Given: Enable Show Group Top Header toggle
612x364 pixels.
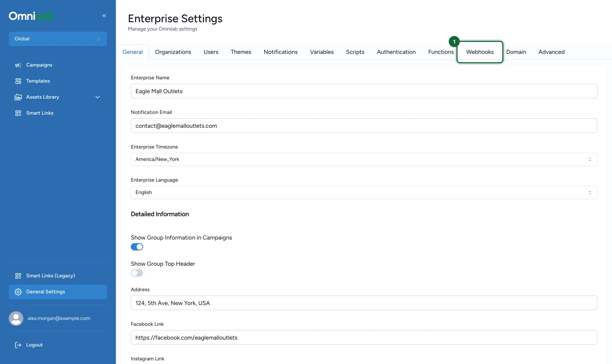Looking at the screenshot, I should click(137, 273).
